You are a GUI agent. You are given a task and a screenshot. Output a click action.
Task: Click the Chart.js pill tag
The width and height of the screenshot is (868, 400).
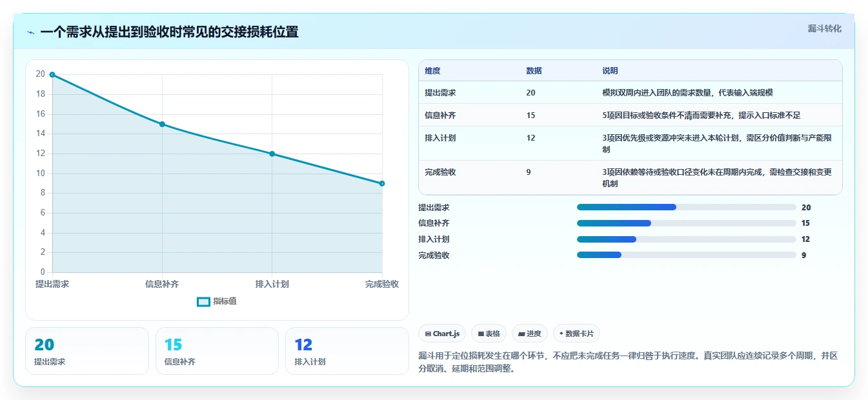tap(442, 334)
